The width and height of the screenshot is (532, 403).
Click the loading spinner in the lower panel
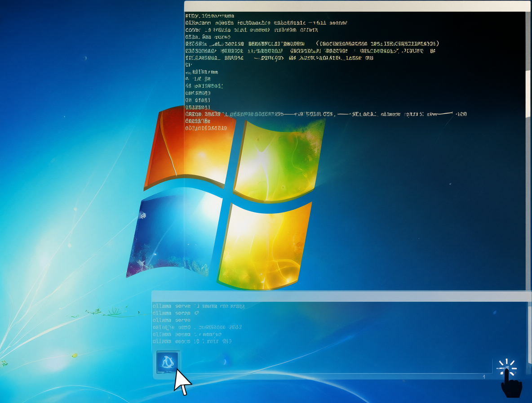point(506,367)
